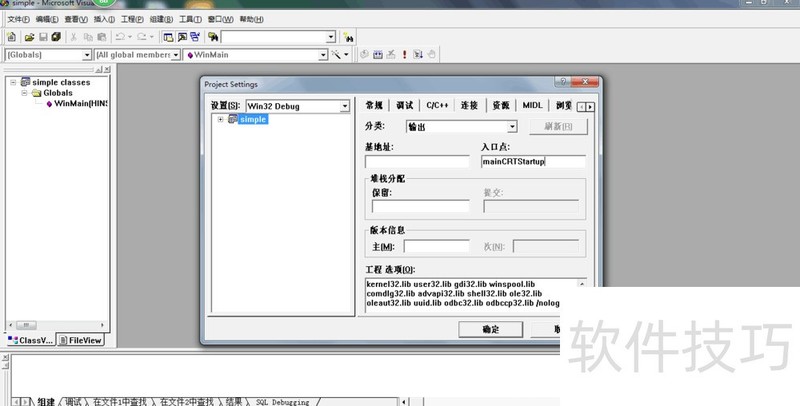Click the Save floppy disk icon
Viewport: 800px width, 406px height.
click(x=43, y=37)
